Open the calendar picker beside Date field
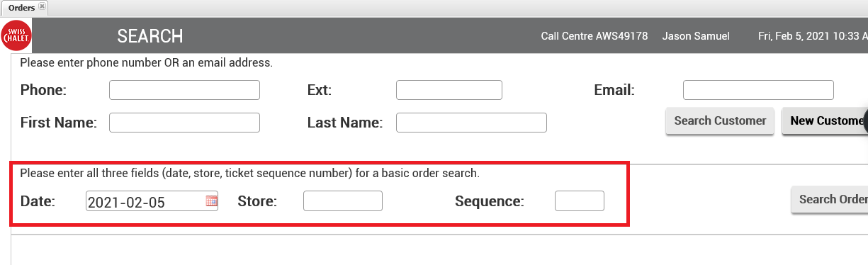Viewport: 868px width, 265px height. click(x=211, y=201)
